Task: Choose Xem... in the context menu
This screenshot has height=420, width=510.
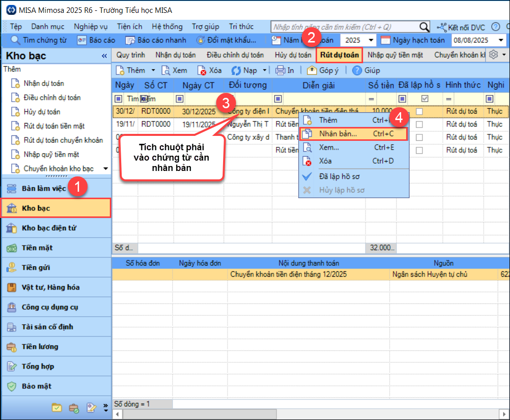Action: point(354,147)
